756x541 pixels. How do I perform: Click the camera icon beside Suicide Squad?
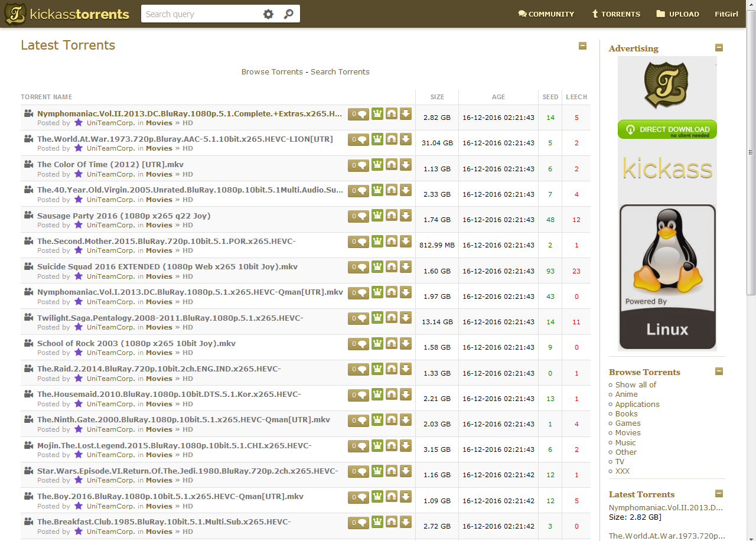tap(28, 266)
